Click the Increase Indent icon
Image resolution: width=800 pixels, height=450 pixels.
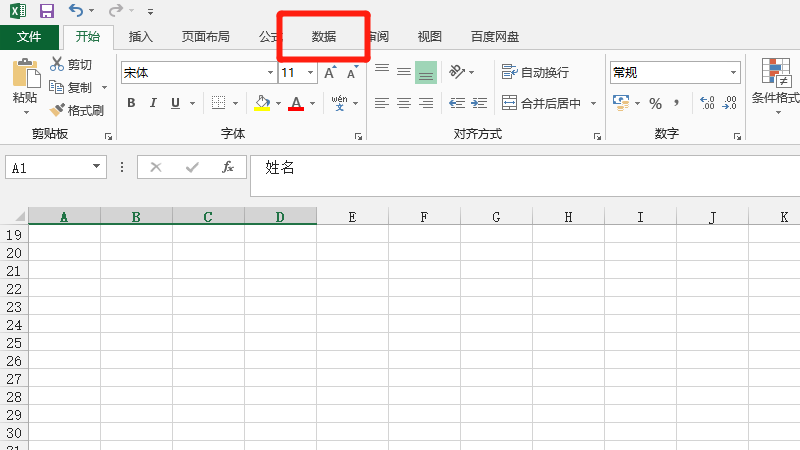tap(479, 103)
